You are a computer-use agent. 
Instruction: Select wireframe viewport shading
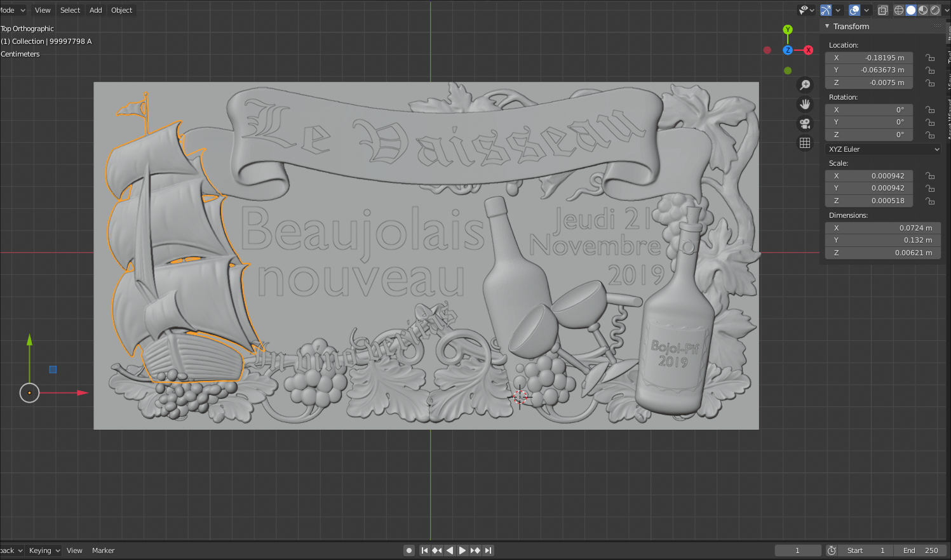tap(899, 10)
